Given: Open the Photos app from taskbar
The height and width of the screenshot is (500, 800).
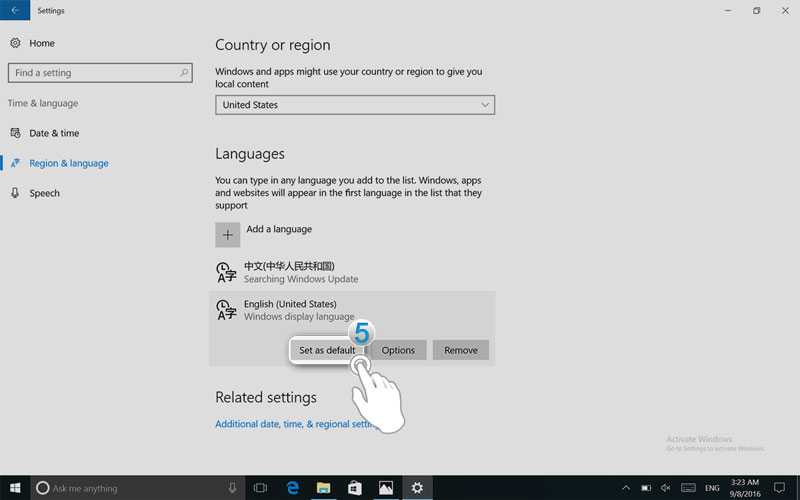Looking at the screenshot, I should coord(386,488).
